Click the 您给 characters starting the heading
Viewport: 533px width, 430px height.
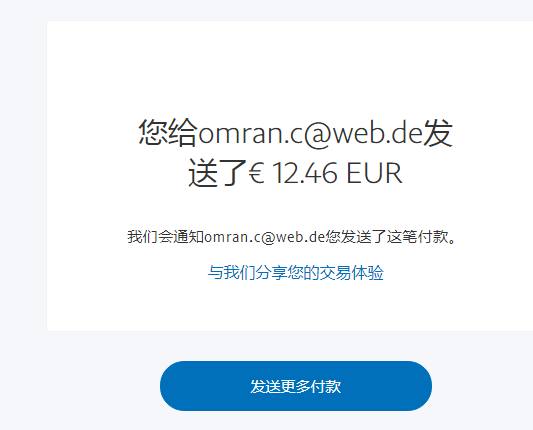tap(168, 133)
